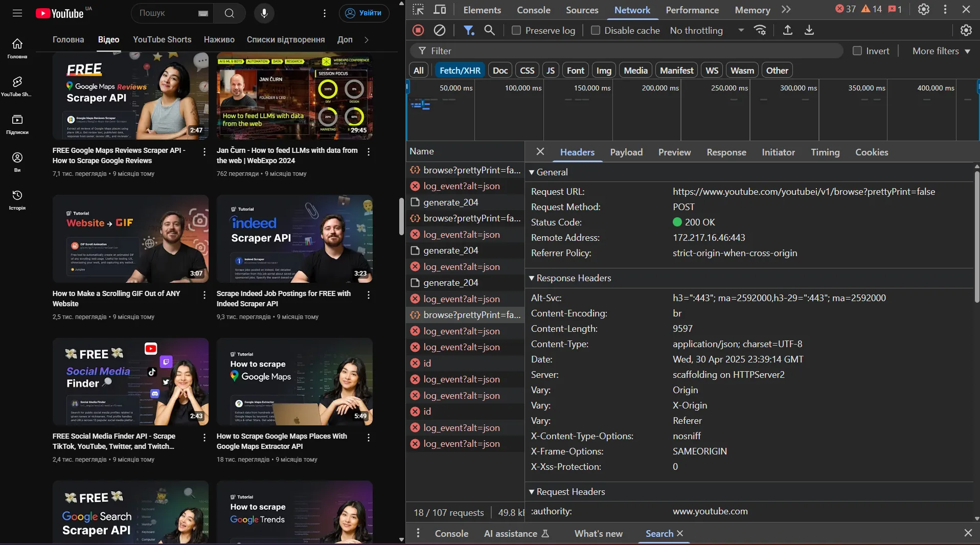Click the export HAR download icon
The image size is (980, 545).
tap(809, 30)
